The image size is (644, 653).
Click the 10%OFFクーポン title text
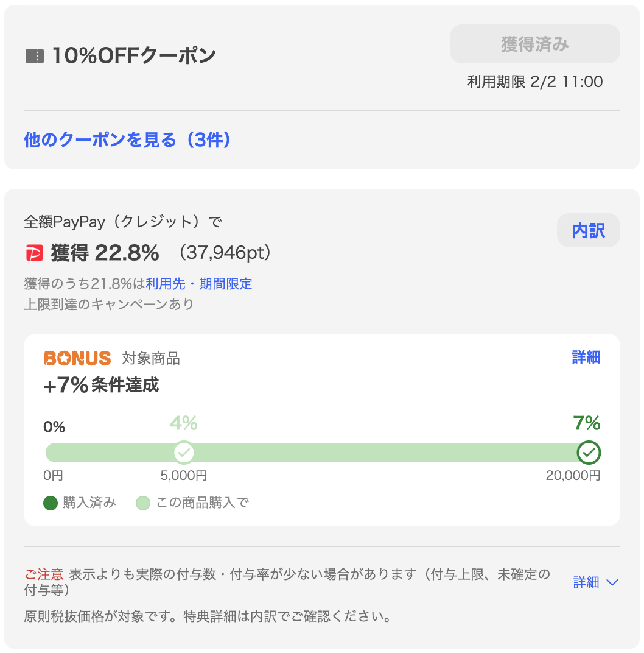tap(134, 56)
